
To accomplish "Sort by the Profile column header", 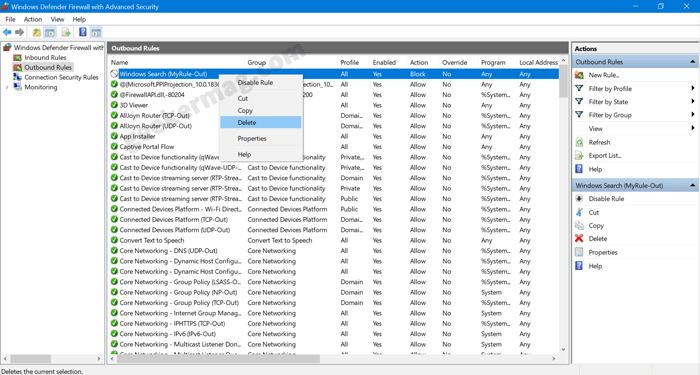I will pos(353,62).
